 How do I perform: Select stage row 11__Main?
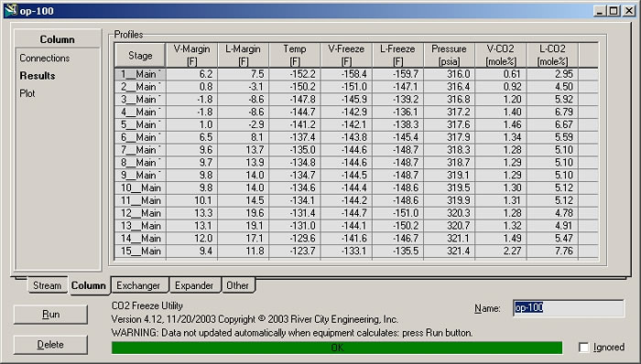click(x=140, y=201)
